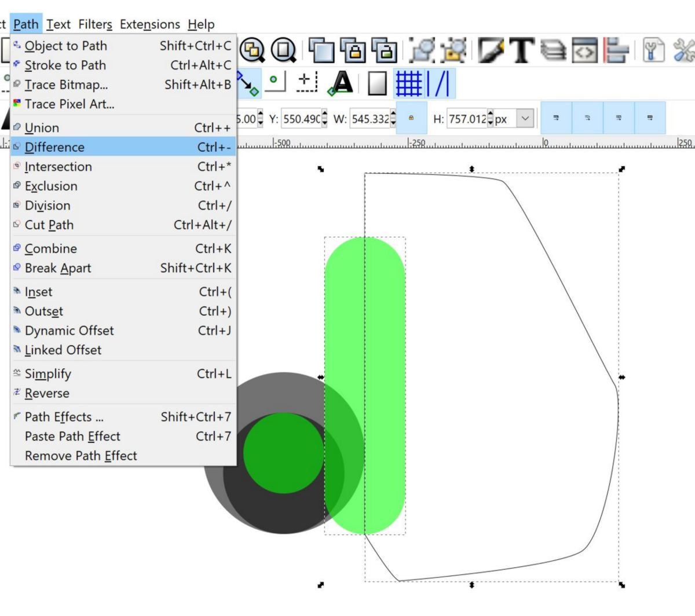The height and width of the screenshot is (616, 695).
Task: Toggle snapping to page border
Action: coord(377,83)
